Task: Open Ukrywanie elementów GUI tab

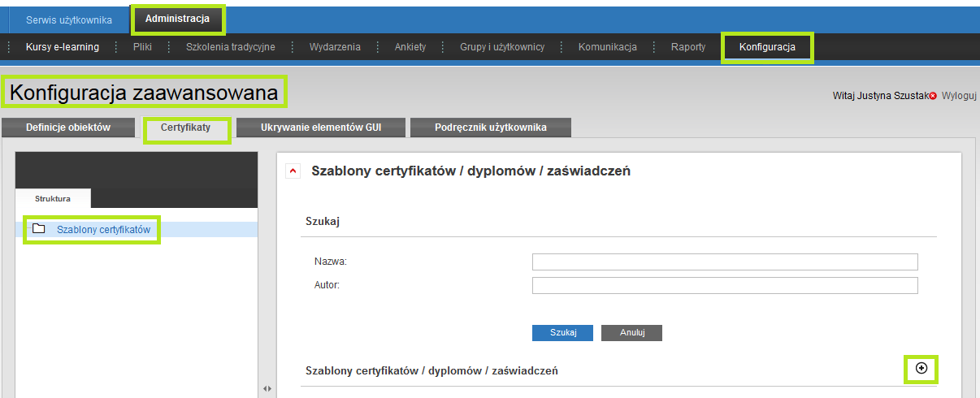Action: click(321, 128)
